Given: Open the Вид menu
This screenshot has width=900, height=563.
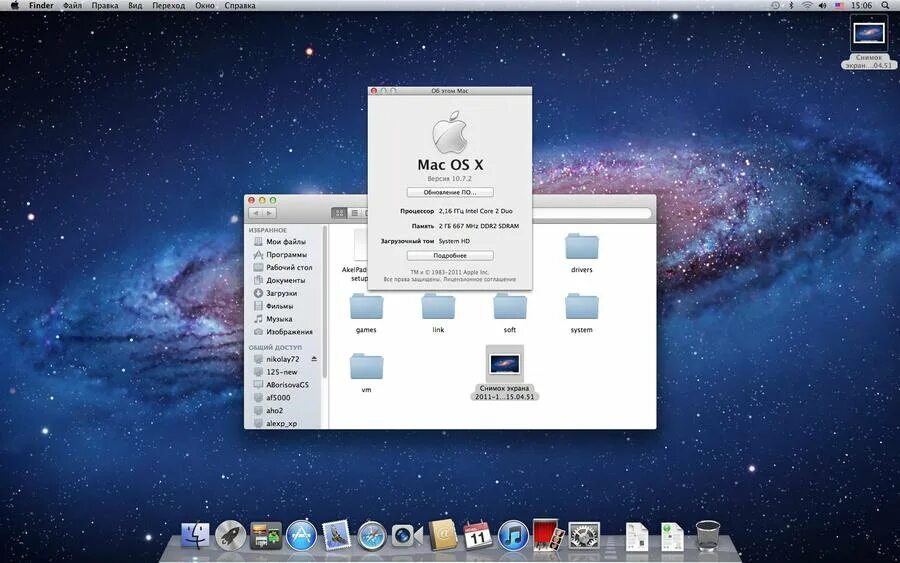Looking at the screenshot, I should 135,5.
